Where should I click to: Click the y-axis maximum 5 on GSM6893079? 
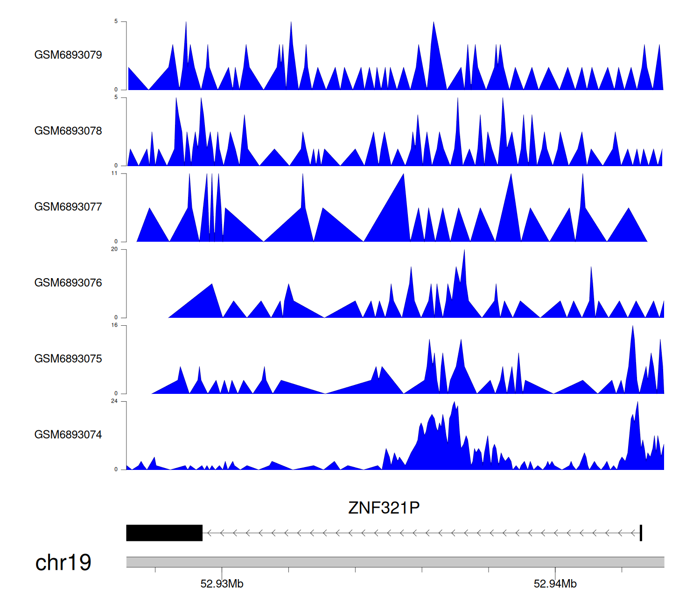click(116, 21)
